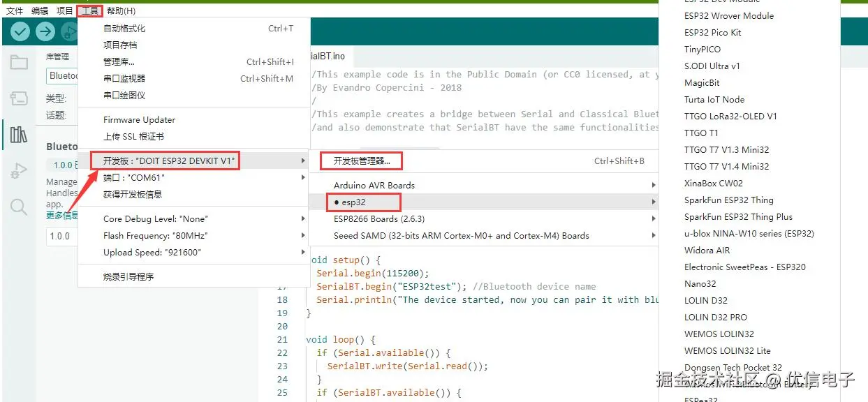The image size is (868, 402).
Task: Select ESP32 Pico Kit board
Action: (x=749, y=33)
